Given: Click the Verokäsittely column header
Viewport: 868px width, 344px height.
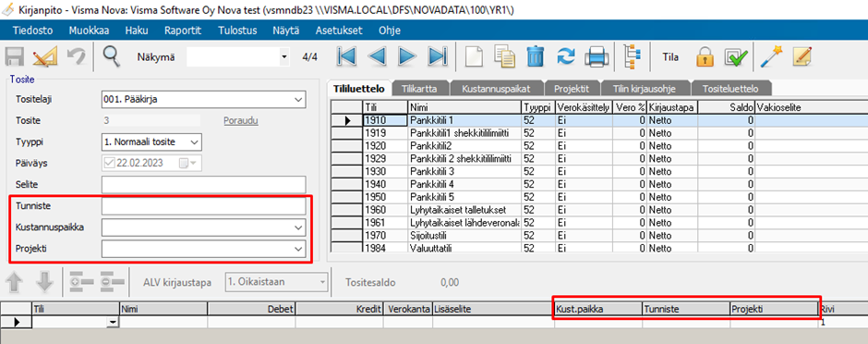Looking at the screenshot, I should (x=584, y=106).
